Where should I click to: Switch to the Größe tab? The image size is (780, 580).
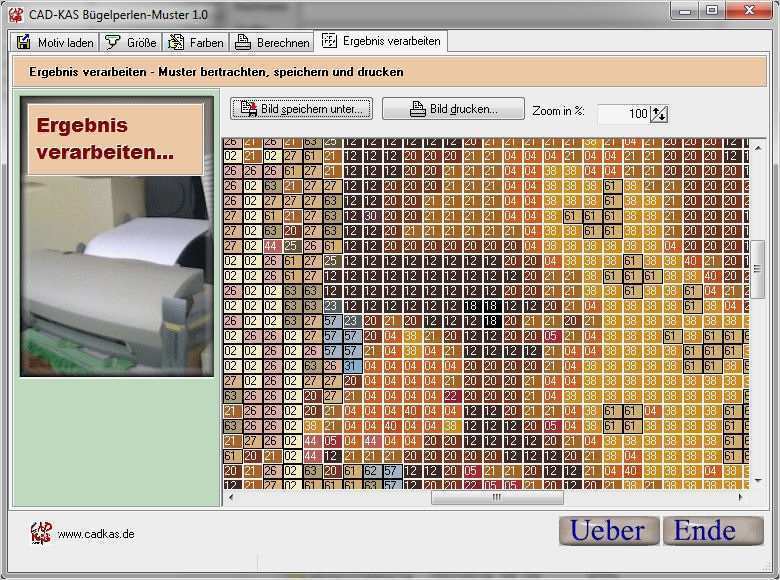point(131,43)
